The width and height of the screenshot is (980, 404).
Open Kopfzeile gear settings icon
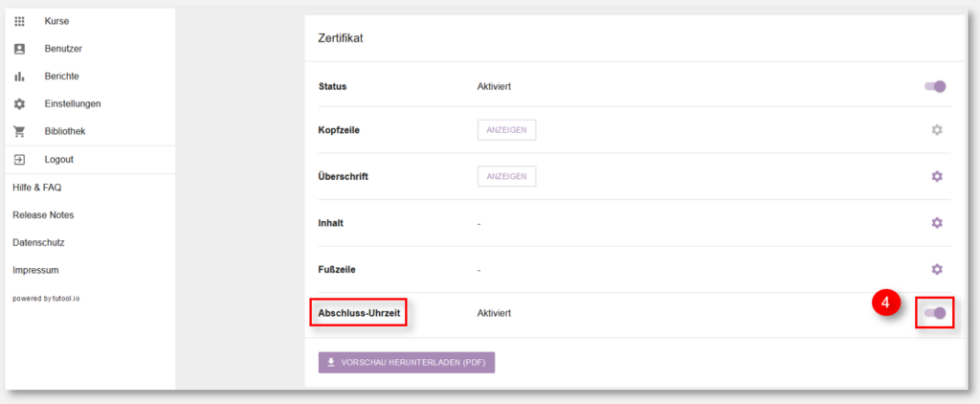(x=936, y=130)
